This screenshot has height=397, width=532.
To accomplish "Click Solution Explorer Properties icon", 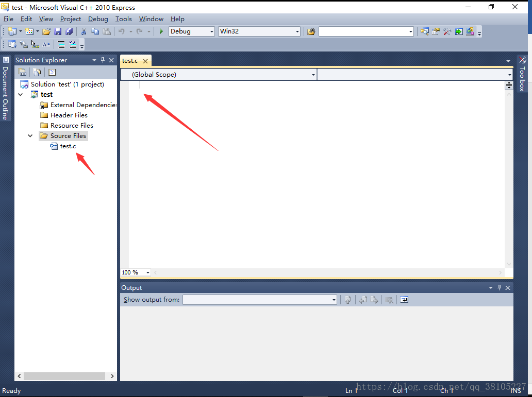I will point(22,72).
